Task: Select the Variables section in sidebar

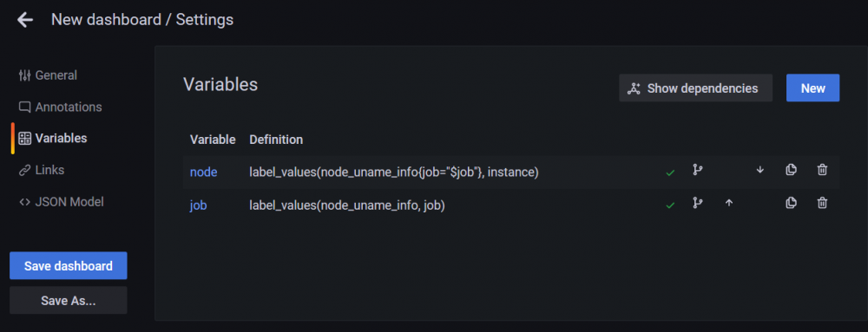Action: 53,138
